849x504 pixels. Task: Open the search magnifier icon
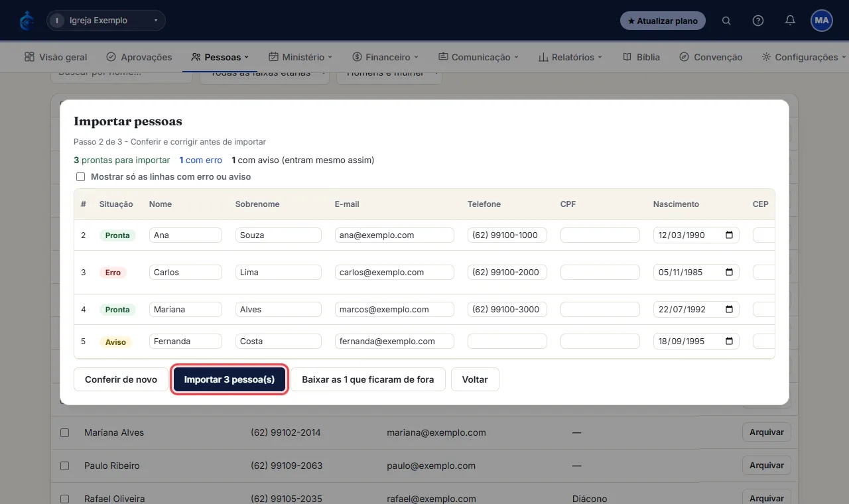click(x=726, y=21)
